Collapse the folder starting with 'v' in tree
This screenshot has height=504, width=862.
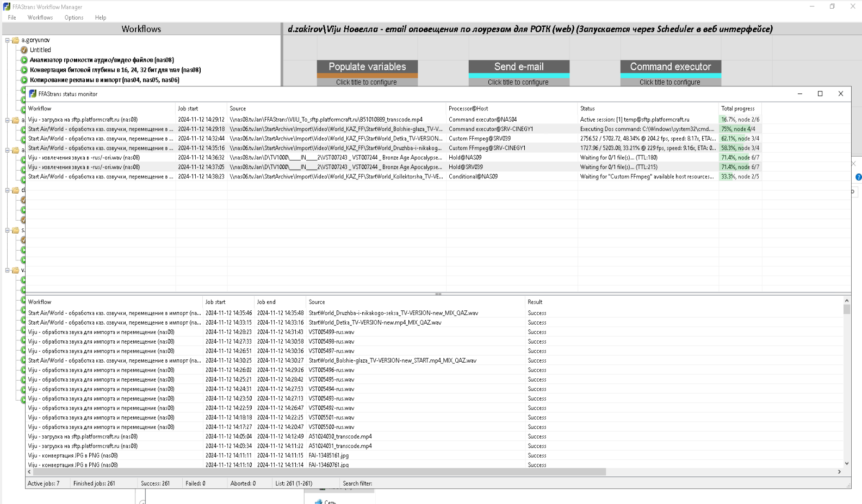8,270
